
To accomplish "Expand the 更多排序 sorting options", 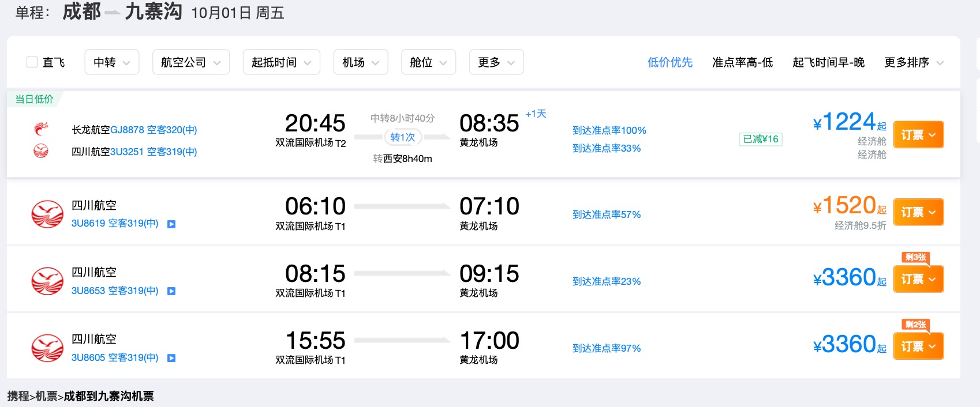I will click(x=914, y=62).
